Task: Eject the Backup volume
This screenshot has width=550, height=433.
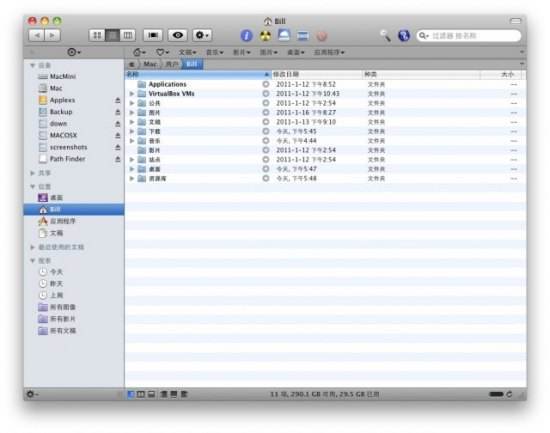Action: [x=118, y=112]
